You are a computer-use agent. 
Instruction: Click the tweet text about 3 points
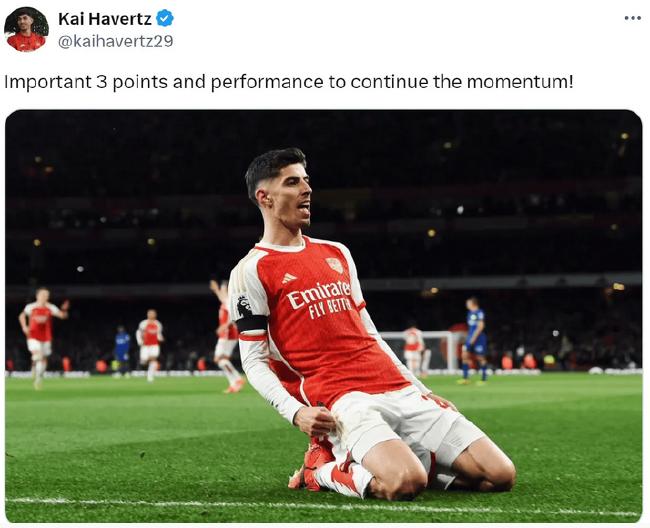pos(288,81)
